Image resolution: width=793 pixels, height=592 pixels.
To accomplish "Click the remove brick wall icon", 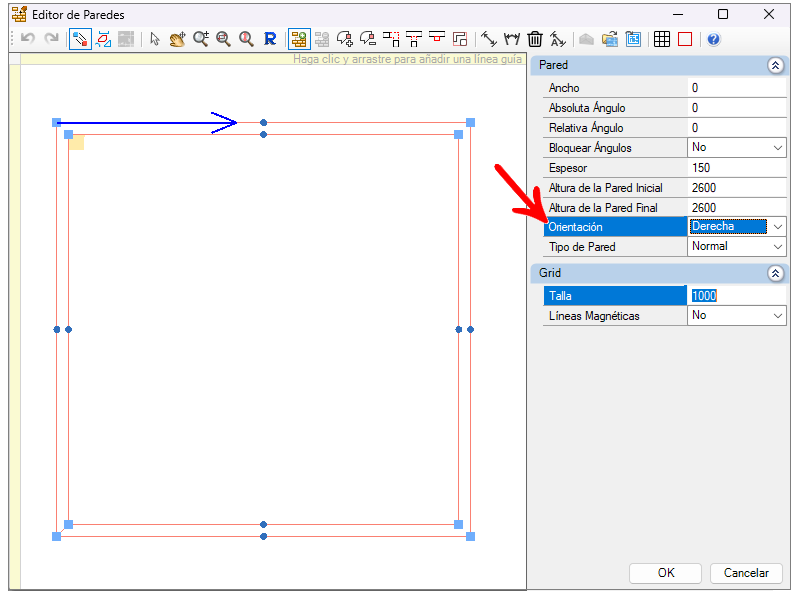I will (x=322, y=39).
